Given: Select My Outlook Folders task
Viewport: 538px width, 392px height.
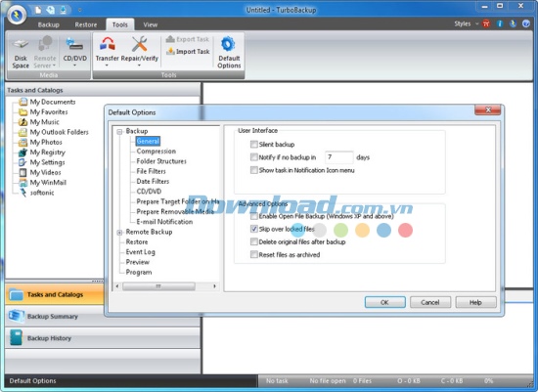Looking at the screenshot, I should coord(54,132).
